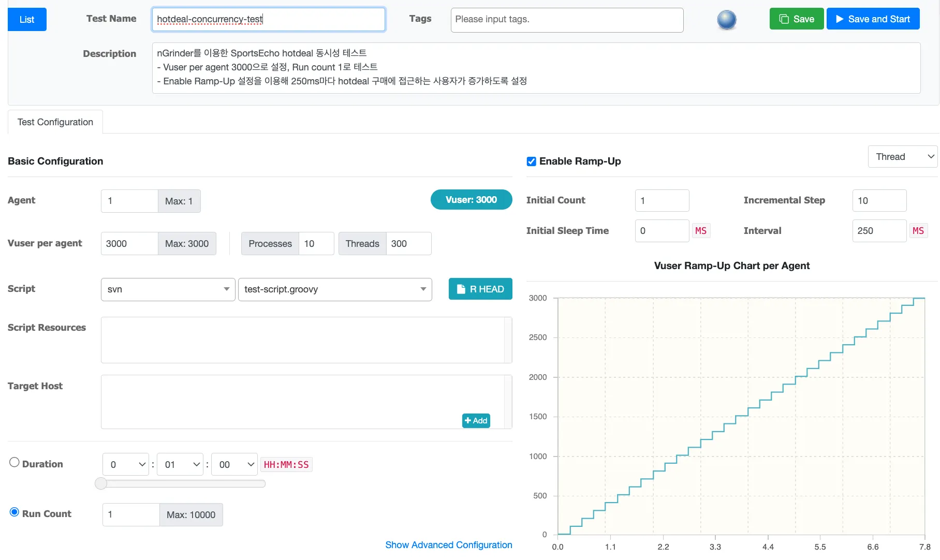This screenshot has width=940, height=560.
Task: Select the Duration radio button
Action: pos(14,462)
